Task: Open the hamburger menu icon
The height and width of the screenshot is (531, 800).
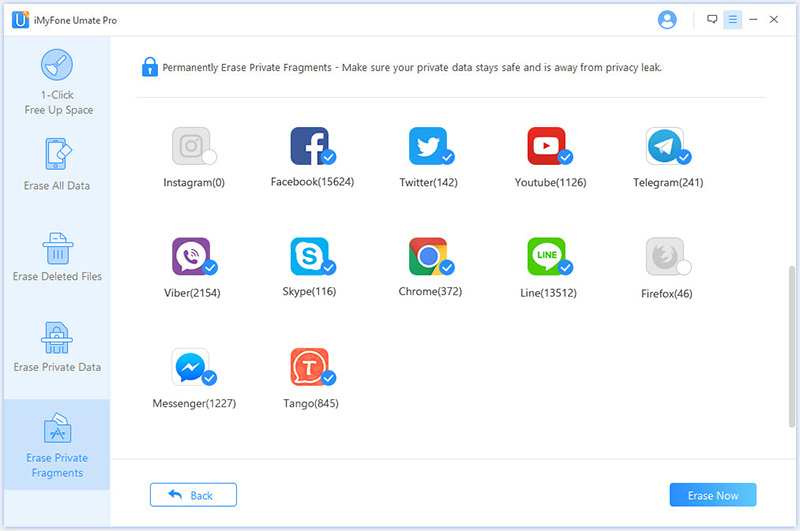Action: [733, 19]
